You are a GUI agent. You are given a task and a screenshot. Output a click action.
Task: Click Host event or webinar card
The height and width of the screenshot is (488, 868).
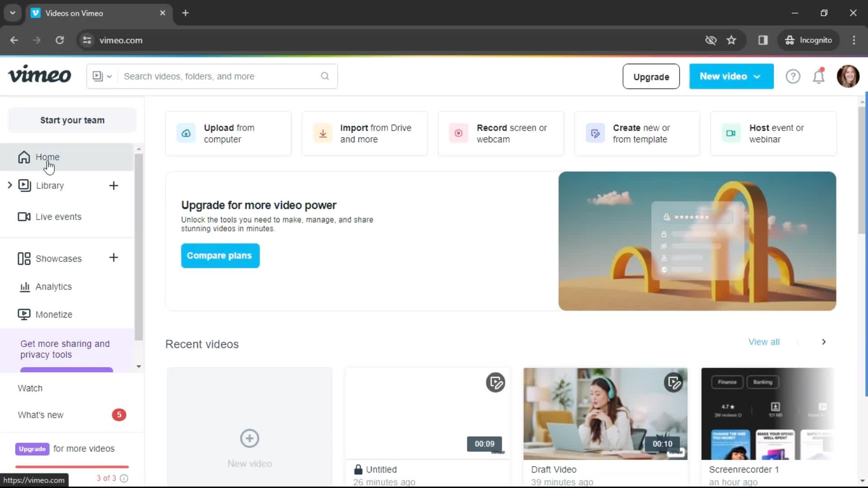coord(774,134)
